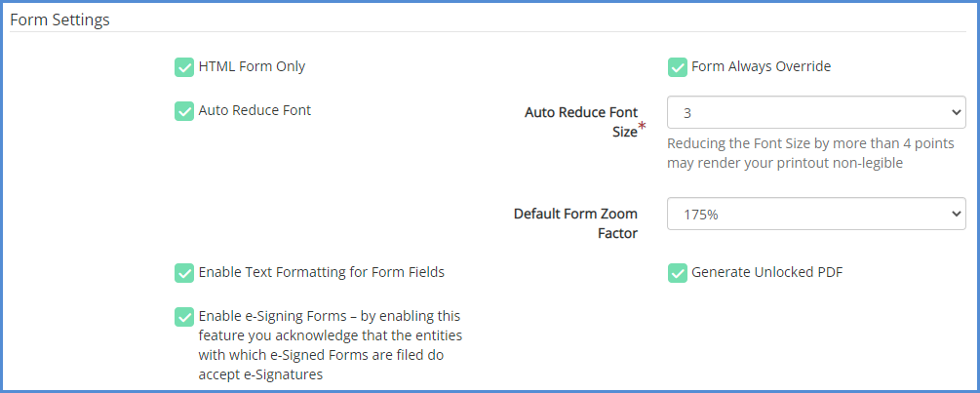Click the arrow on the font size dropdown
The width and height of the screenshot is (980, 393).
click(x=955, y=113)
